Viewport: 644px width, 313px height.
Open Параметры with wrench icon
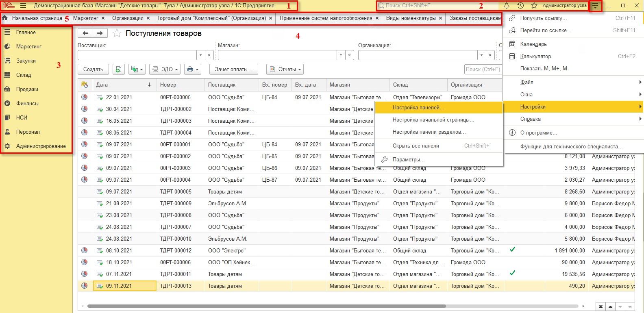[x=439, y=160]
